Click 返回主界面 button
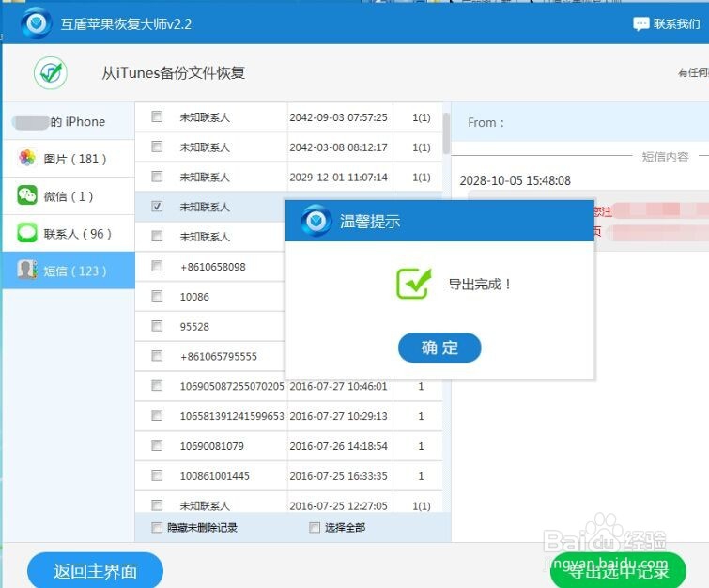Screen dimensions: 709x588 95,571
